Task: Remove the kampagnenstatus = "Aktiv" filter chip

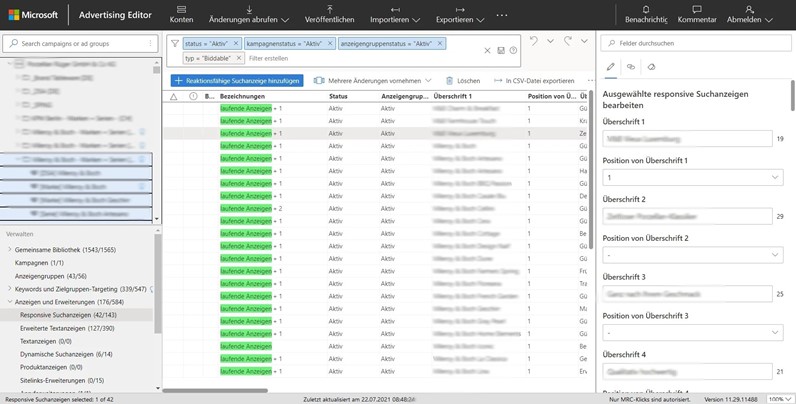Action: [x=330, y=44]
